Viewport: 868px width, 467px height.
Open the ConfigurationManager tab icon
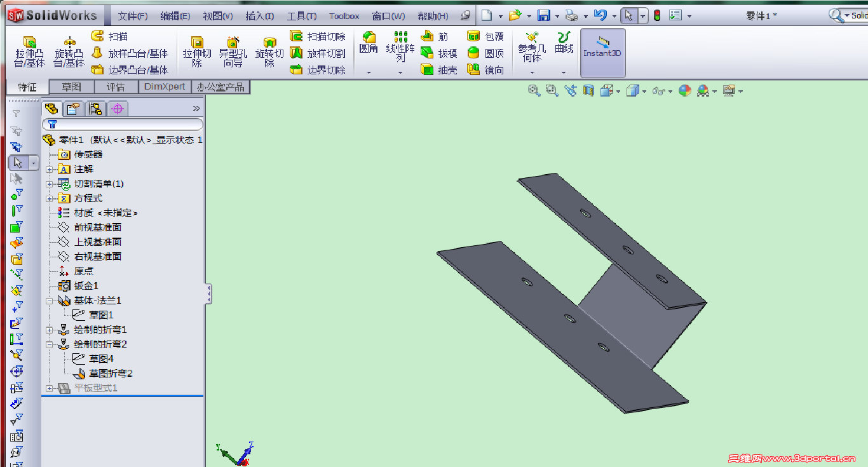[95, 109]
